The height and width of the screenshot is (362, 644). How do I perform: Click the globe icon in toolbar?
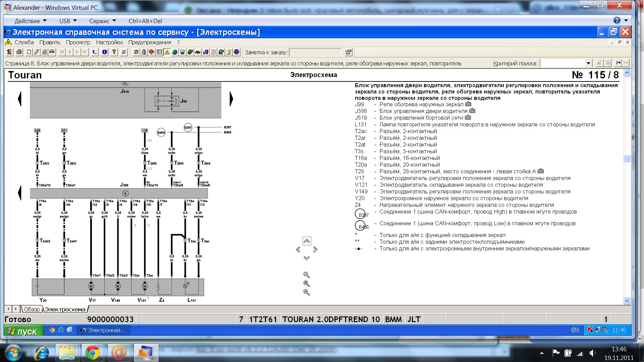(x=175, y=52)
